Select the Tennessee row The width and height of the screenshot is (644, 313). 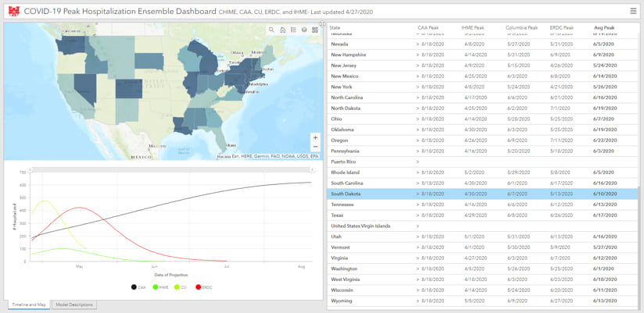coord(482,205)
